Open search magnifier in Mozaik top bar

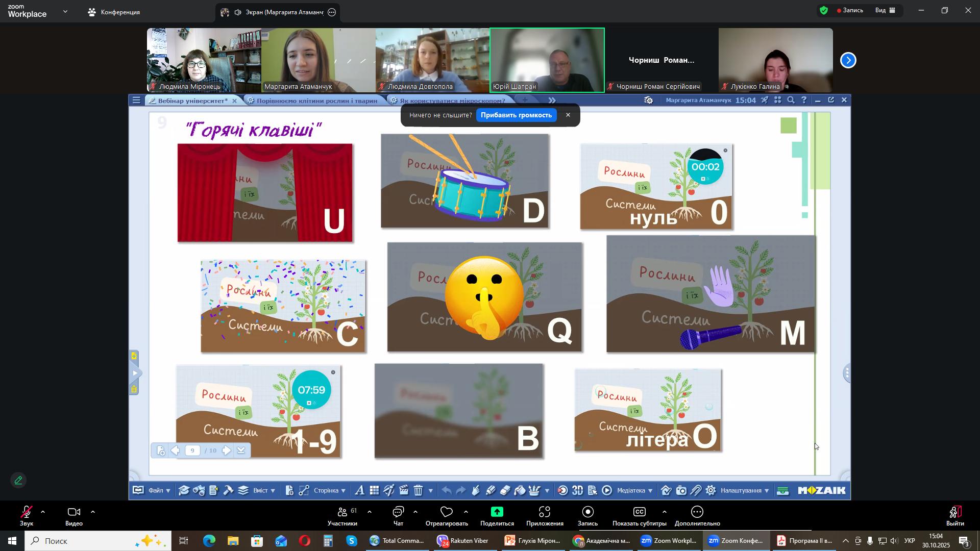click(791, 101)
